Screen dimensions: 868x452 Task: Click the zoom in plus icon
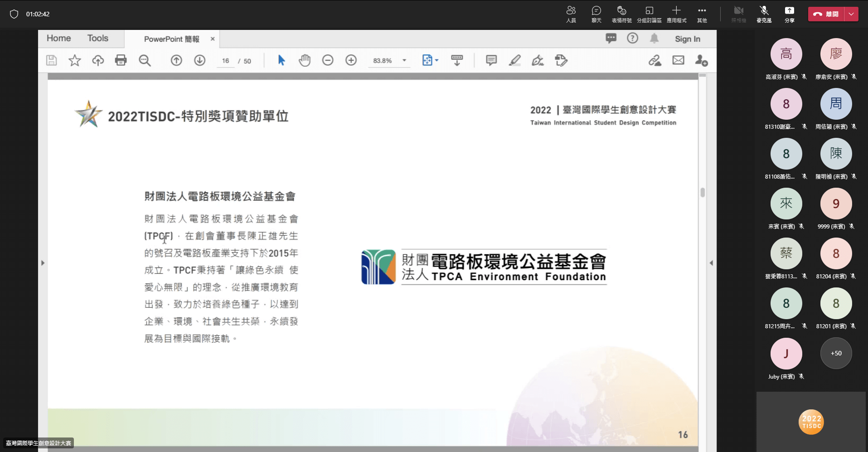tap(351, 60)
